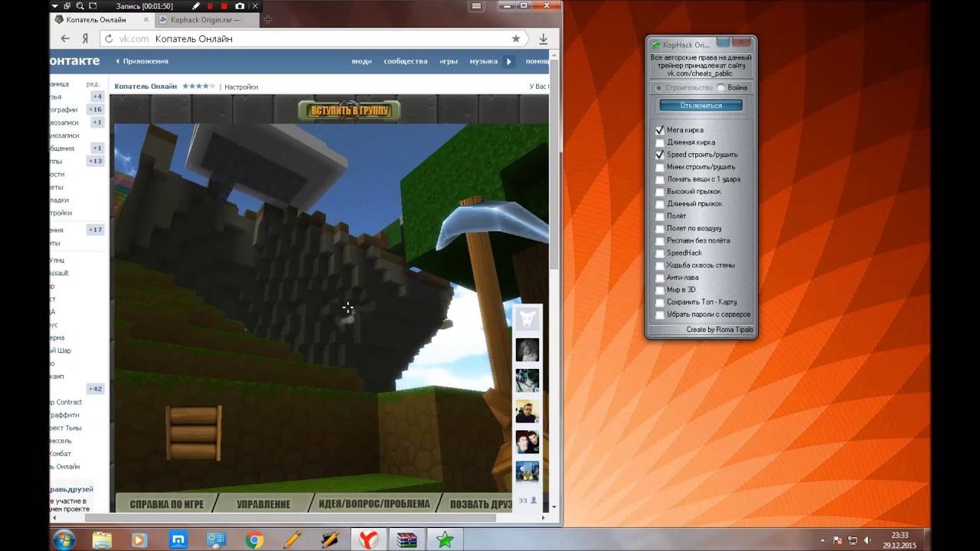Open the Управление button
This screenshot has height=551, width=980.
263,504
